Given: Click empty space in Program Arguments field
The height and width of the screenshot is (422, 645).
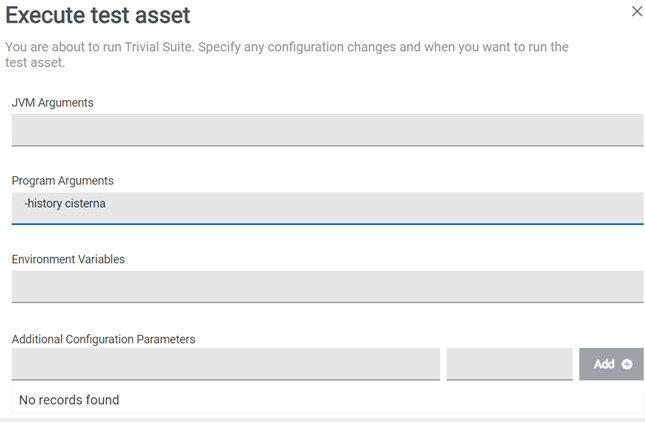Looking at the screenshot, I should pos(400,207).
